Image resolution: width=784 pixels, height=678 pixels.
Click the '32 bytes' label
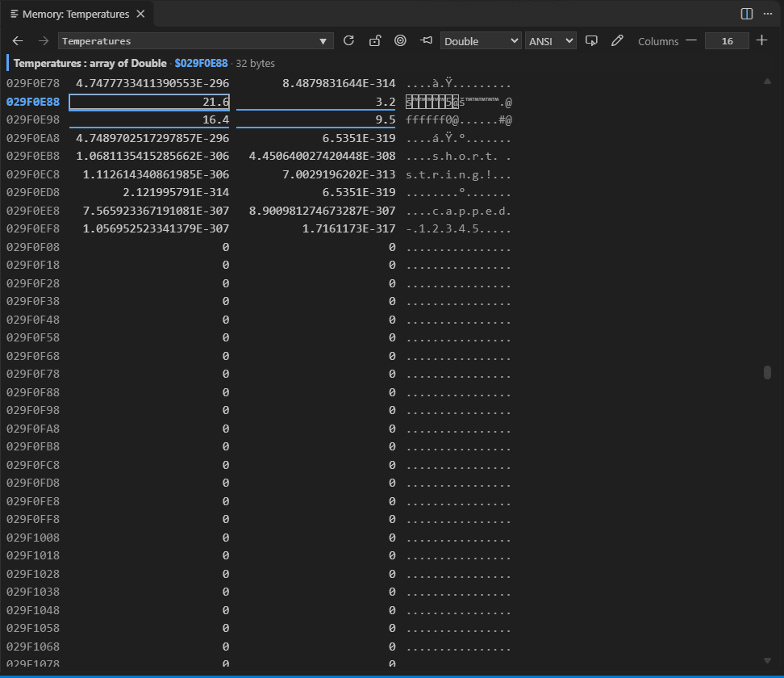click(255, 64)
